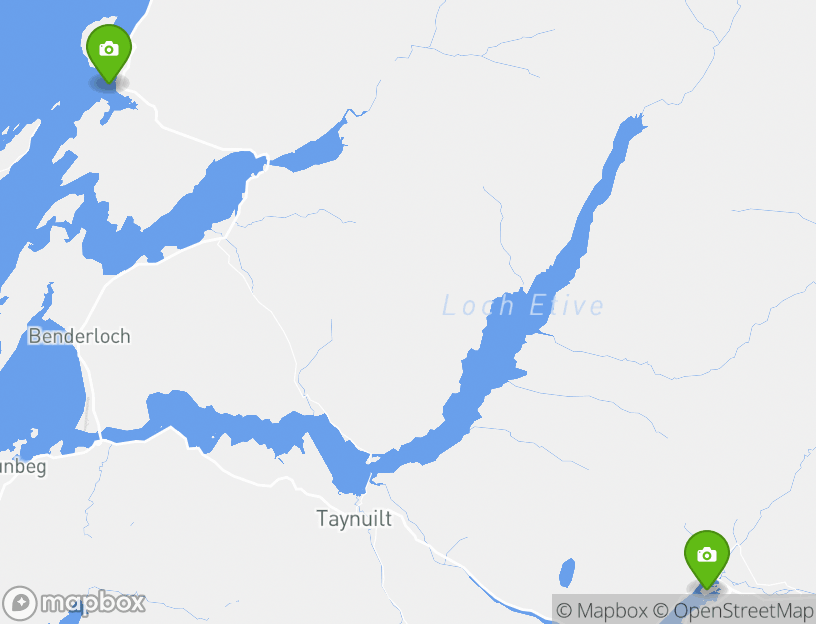Open the © Mapbox attribution link

click(x=602, y=610)
